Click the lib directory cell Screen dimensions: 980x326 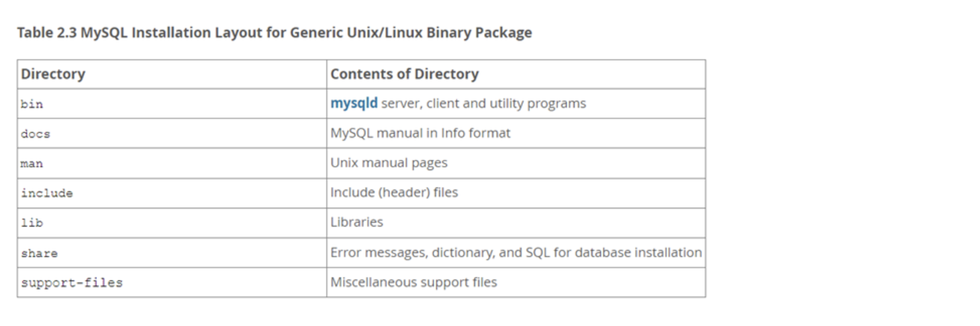pyautogui.click(x=172, y=222)
